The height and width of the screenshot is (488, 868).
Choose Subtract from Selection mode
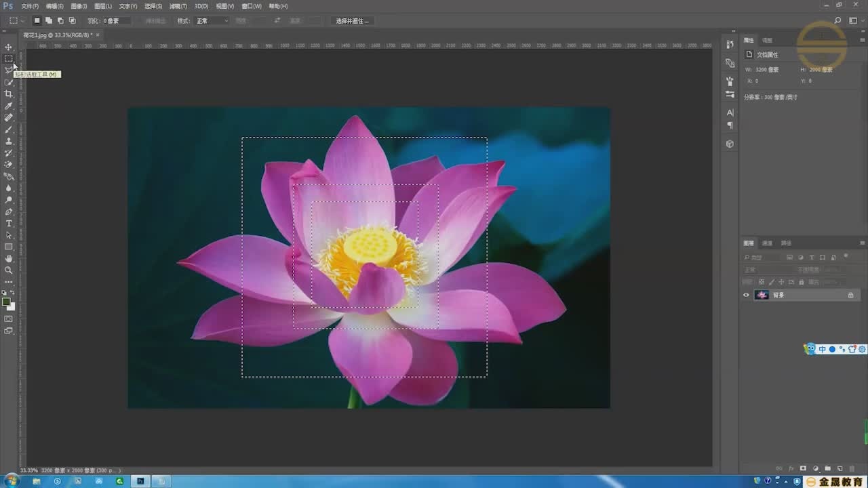[60, 21]
